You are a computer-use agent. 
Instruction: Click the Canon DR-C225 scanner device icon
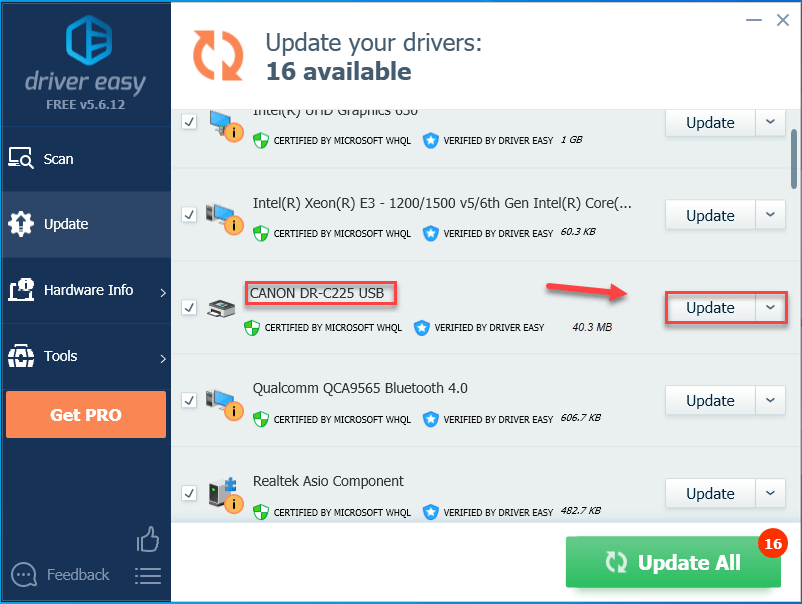pyautogui.click(x=221, y=308)
